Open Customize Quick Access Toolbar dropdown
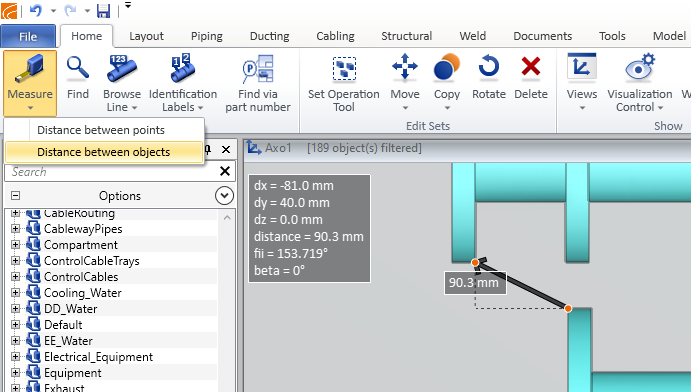Viewport: 691px width, 392px height. 128,5
